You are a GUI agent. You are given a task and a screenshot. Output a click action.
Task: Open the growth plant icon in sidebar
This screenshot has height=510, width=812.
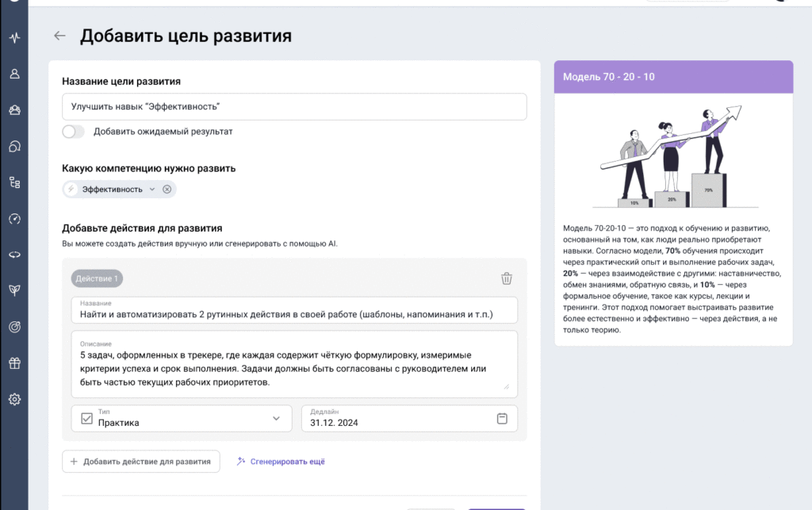pos(14,290)
